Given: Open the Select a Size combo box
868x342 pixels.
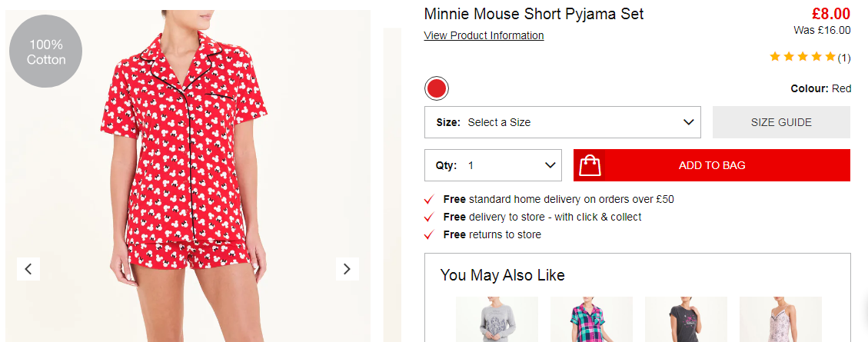Looking at the screenshot, I should pyautogui.click(x=563, y=122).
